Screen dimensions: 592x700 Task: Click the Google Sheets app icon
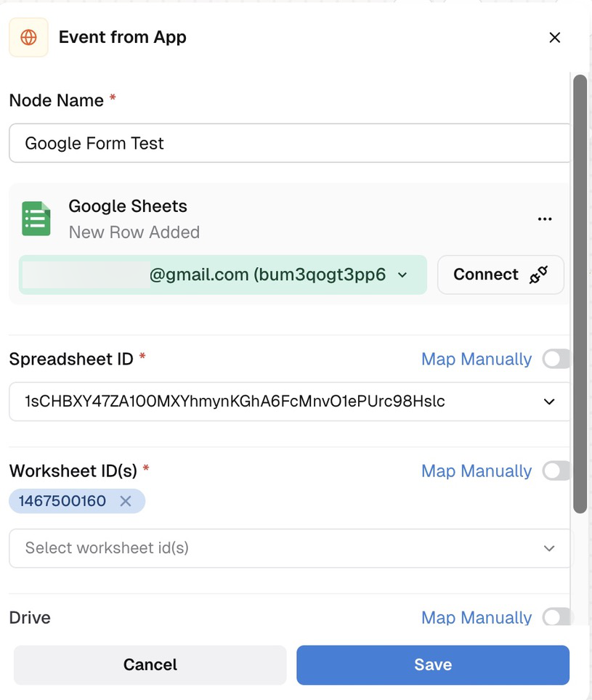click(36, 219)
